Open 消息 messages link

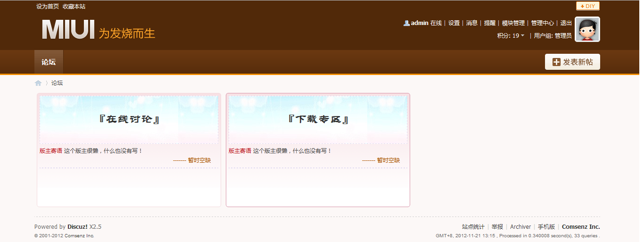tap(472, 23)
